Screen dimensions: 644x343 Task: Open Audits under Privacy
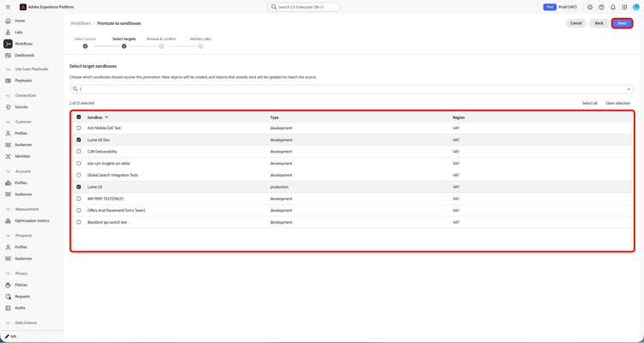pyautogui.click(x=20, y=308)
